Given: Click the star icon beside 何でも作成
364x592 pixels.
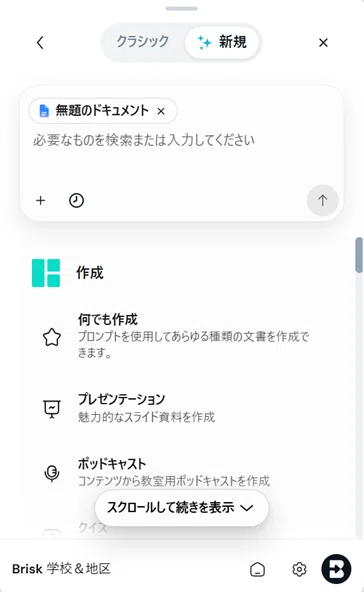Looking at the screenshot, I should [x=52, y=337].
